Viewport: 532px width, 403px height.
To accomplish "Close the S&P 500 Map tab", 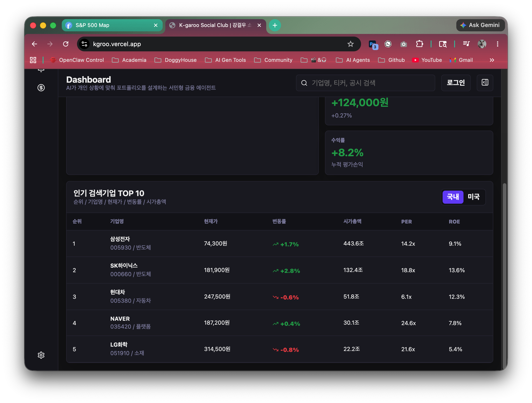I will click(x=156, y=25).
